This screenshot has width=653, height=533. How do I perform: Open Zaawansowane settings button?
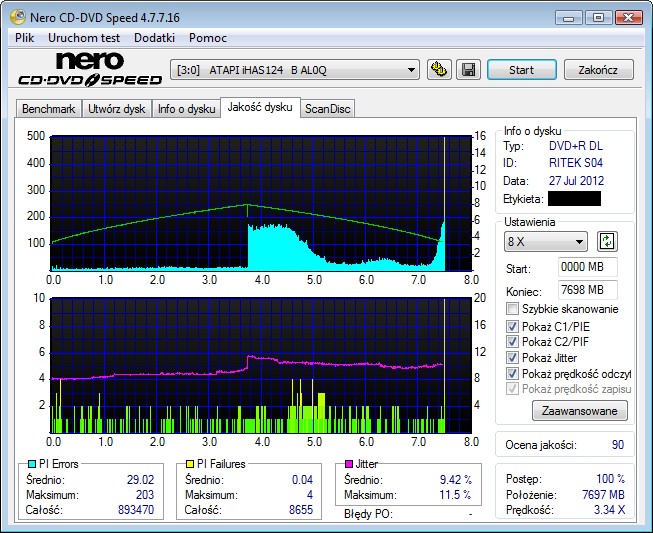point(580,411)
